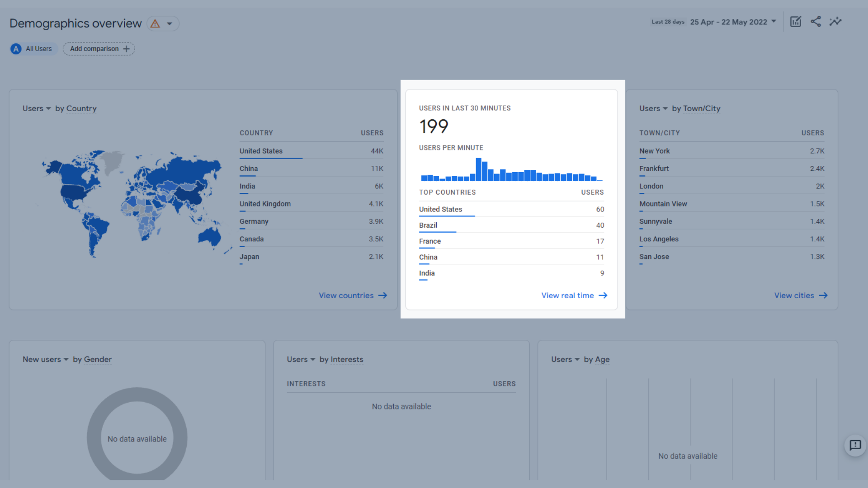Click the share icon in top right
868x488 pixels.
pos(816,21)
